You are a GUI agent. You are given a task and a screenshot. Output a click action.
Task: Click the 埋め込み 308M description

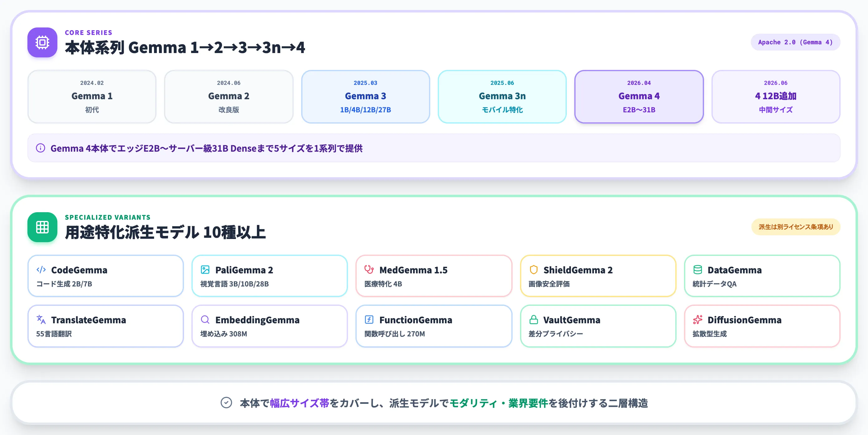[224, 334]
